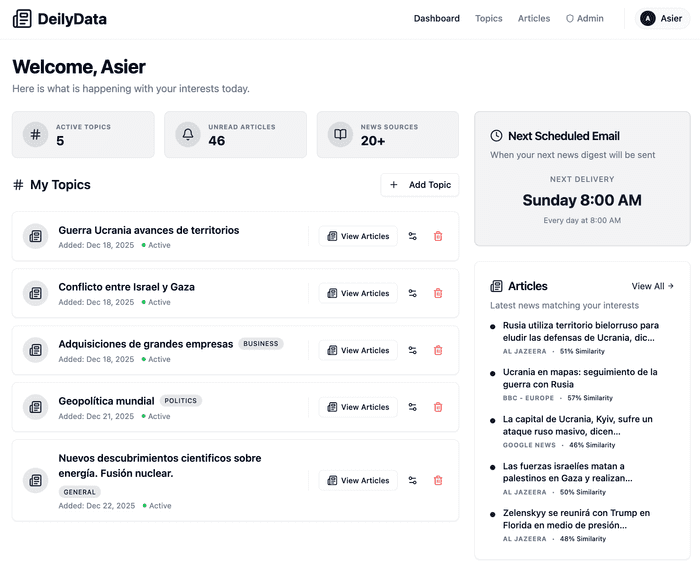Open settings for Conflicto entre Israel y Gaza
Image resolution: width=700 pixels, height=569 pixels.
pyautogui.click(x=412, y=294)
